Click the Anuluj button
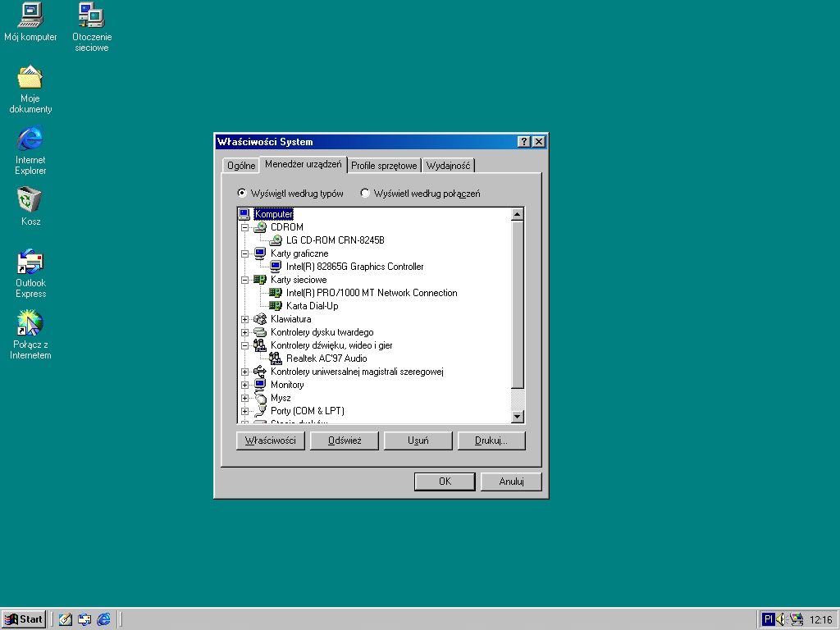The image size is (840, 630). click(x=511, y=482)
